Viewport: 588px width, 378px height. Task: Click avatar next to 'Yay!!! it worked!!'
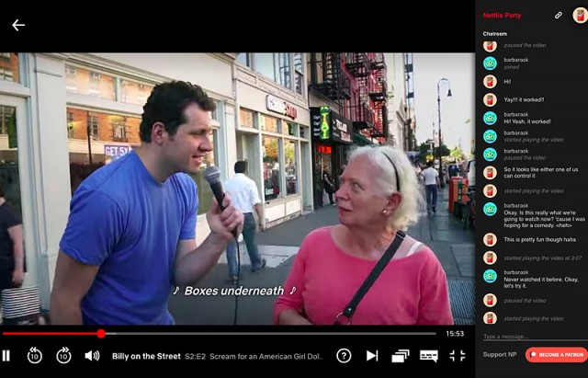tap(490, 100)
